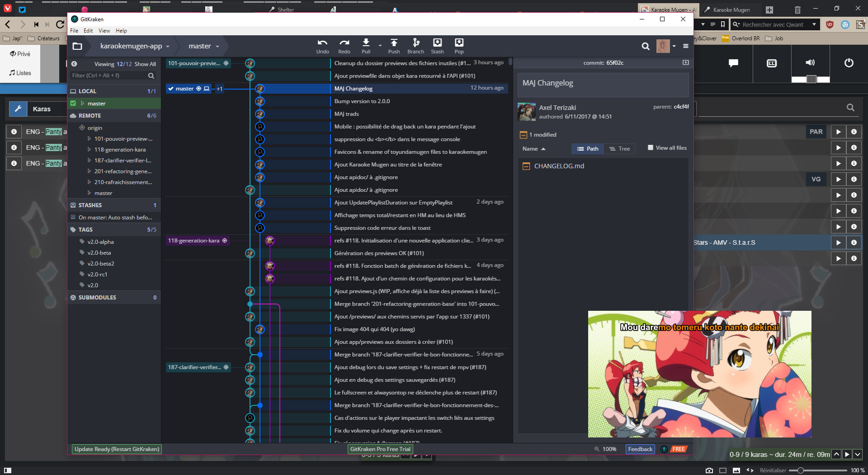Switch file view to Tree

(619, 149)
